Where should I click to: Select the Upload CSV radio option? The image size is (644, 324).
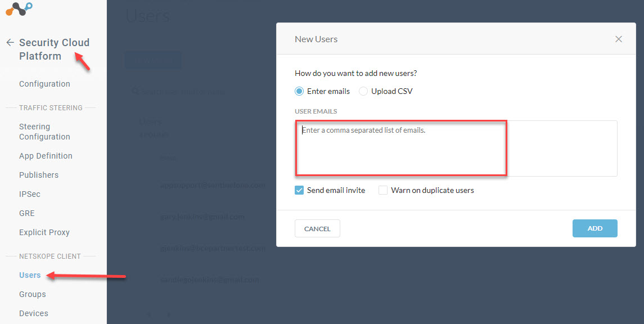(x=363, y=91)
